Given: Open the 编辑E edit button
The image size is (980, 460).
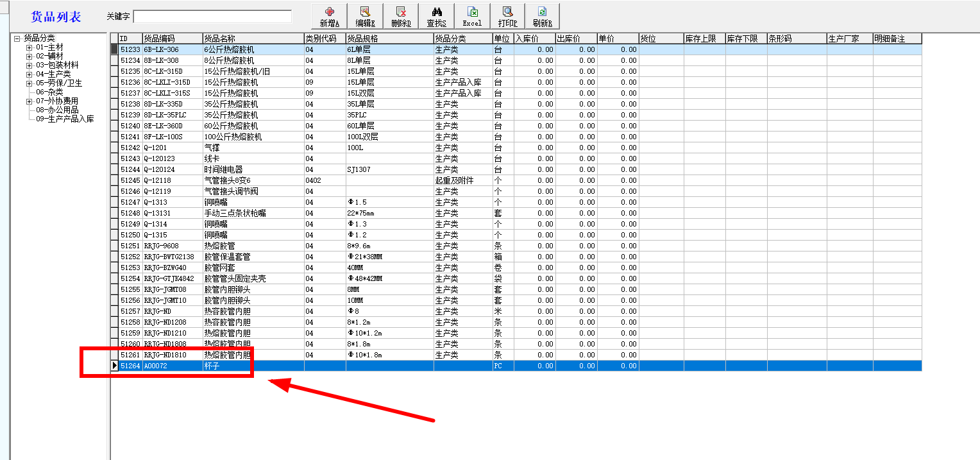Looking at the screenshot, I should click(x=365, y=16).
